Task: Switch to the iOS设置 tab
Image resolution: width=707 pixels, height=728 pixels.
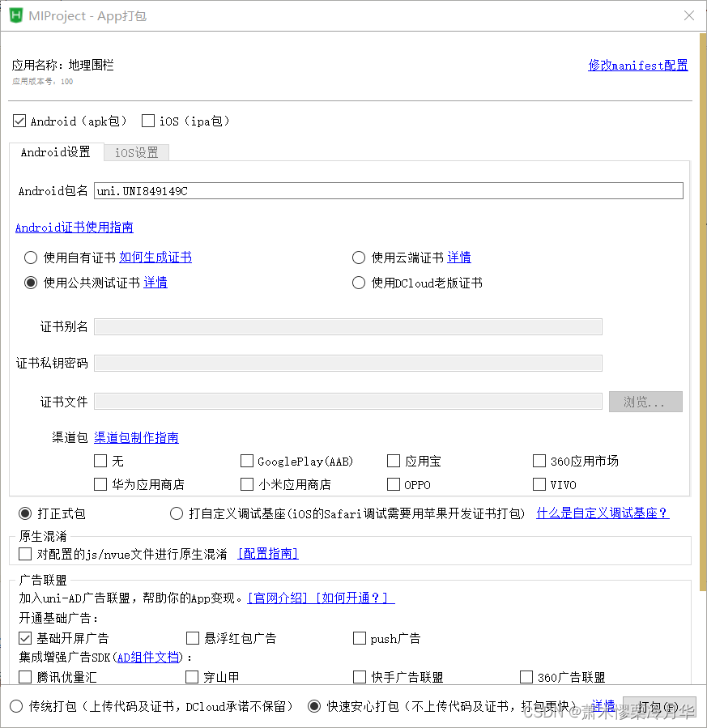Action: [x=137, y=152]
